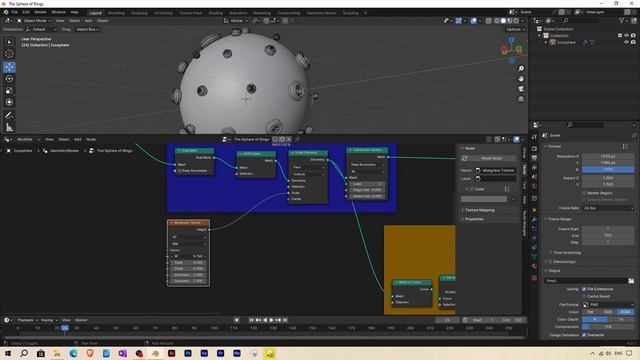Screen dimensions: 640x360
Task: Select the Cursor tool in viewport toolbar
Action: (x=9, y=54)
